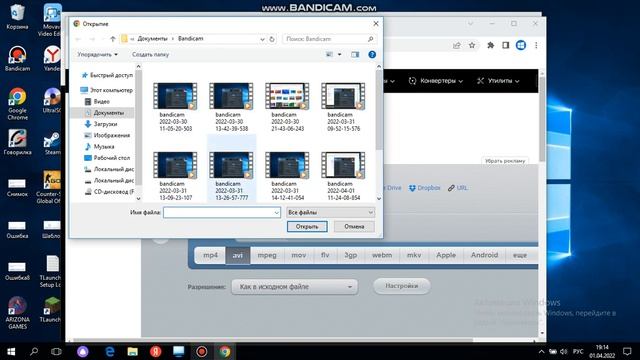The width and height of the screenshot is (640, 360).
Task: Click the Убрать рекламу link
Action: 505,161
